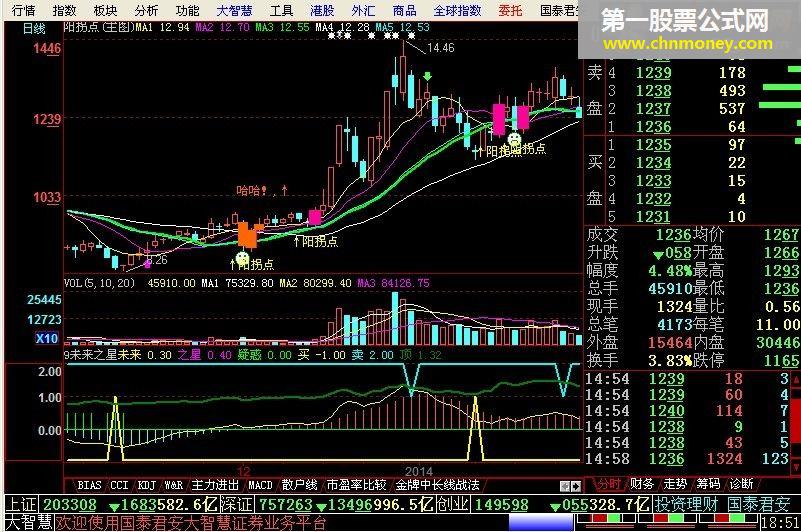This screenshot has width=801, height=532.
Task: Select the 分时 side panel tab
Action: [608, 483]
